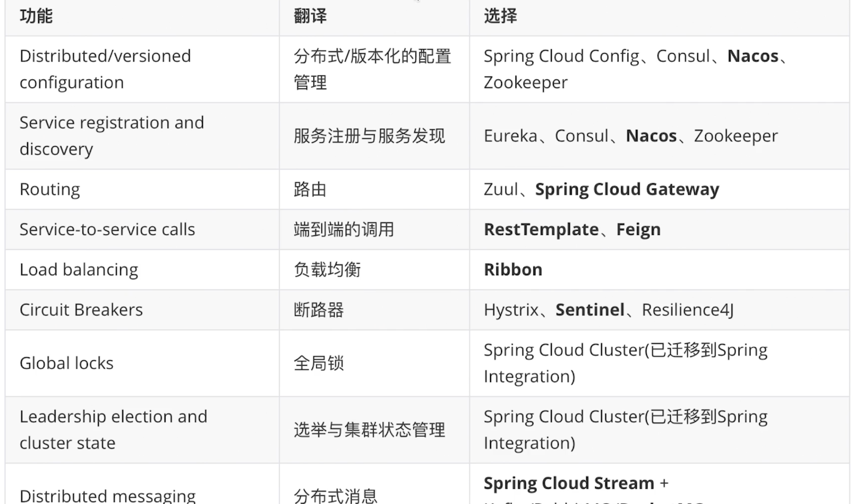Click the 选择 column header
The height and width of the screenshot is (504, 864).
coord(500,16)
